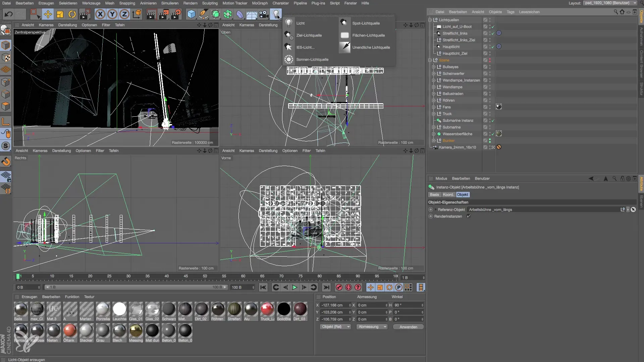
Task: Collapse the Lichtquellen group
Action: click(430, 20)
